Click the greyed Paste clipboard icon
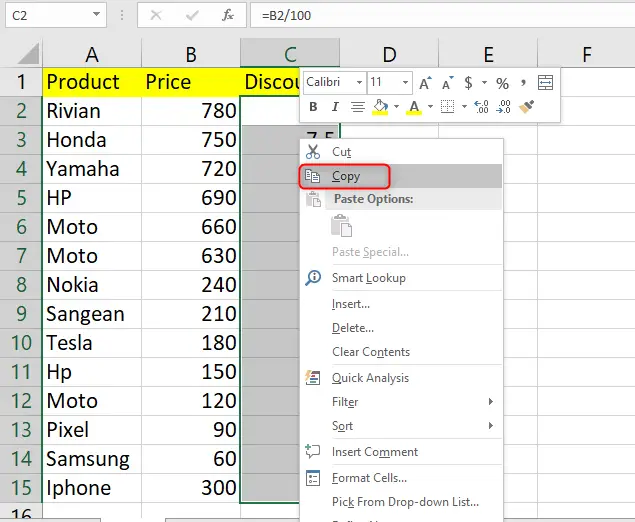635x522 pixels. pos(341,226)
